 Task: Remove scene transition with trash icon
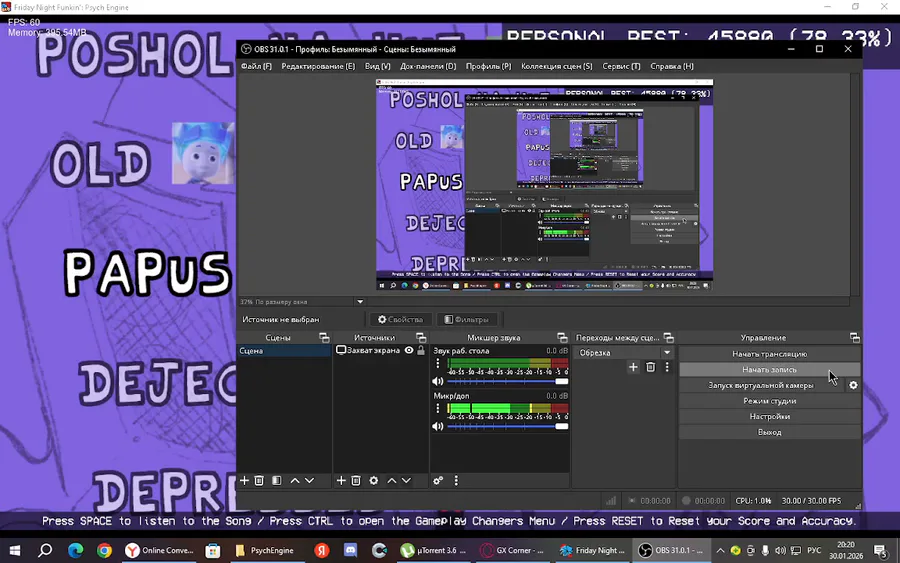click(x=650, y=367)
